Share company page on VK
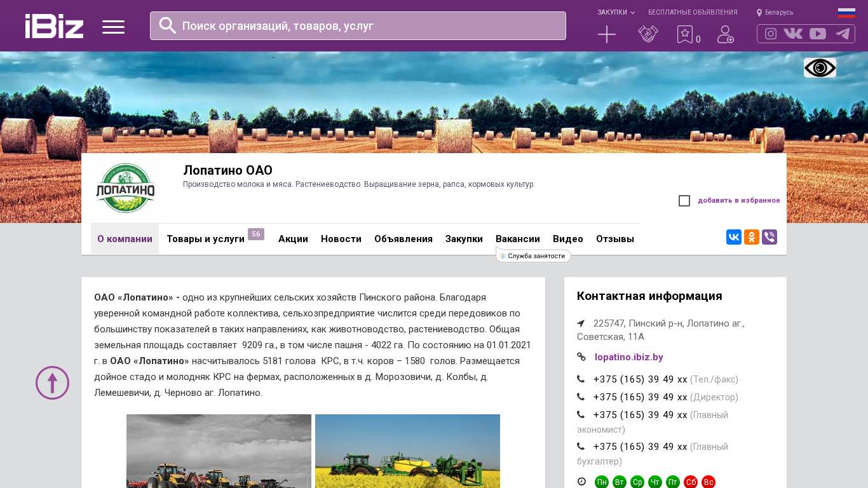 pos(734,237)
